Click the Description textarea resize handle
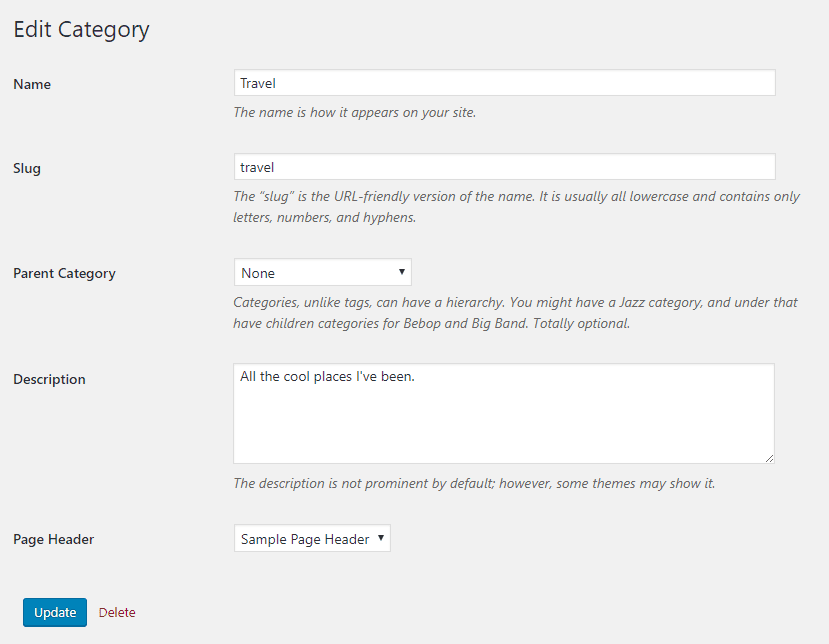The height and width of the screenshot is (644, 829). pos(769,458)
